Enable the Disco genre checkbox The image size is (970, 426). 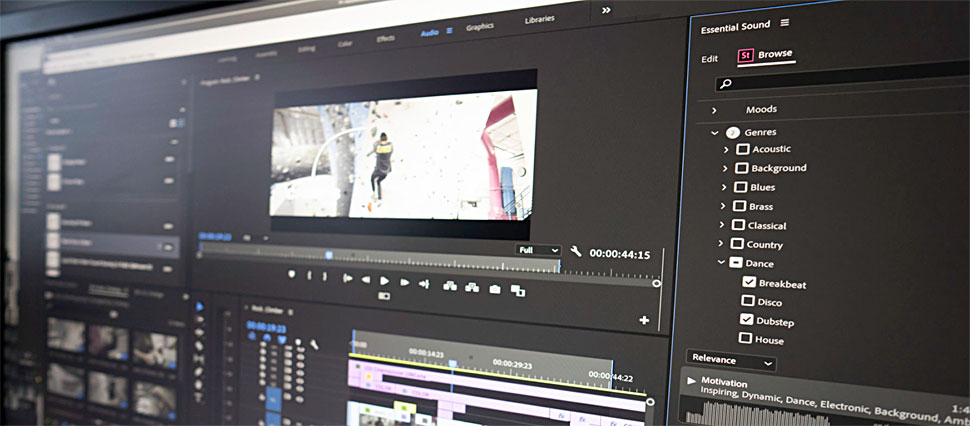(748, 301)
